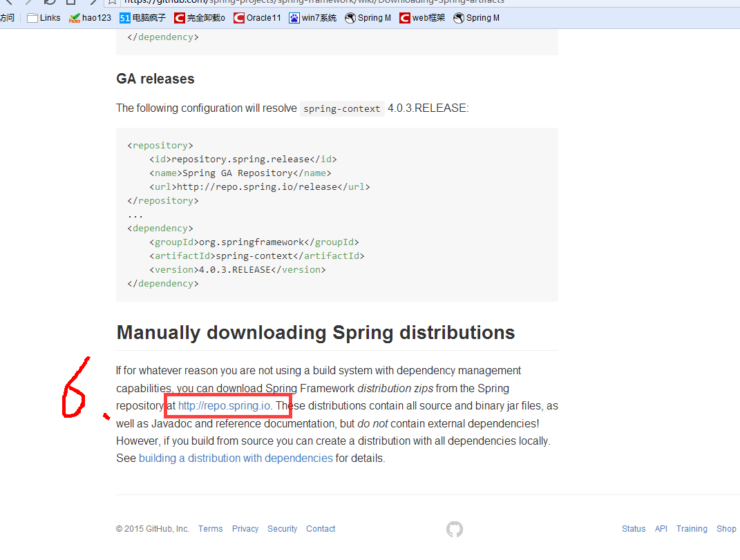This screenshot has width=740, height=560.
Task: Open the 电脑疯子 bookmark
Action: pyautogui.click(x=142, y=18)
